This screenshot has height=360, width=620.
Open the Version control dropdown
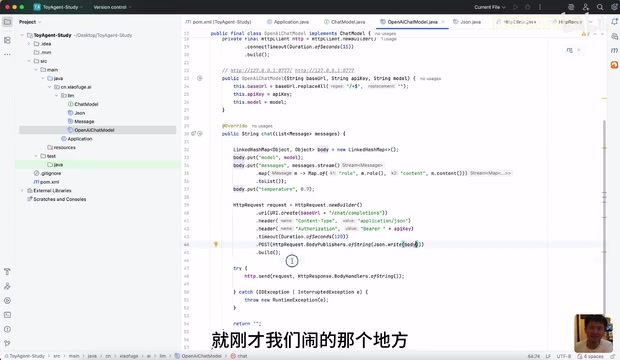(112, 7)
